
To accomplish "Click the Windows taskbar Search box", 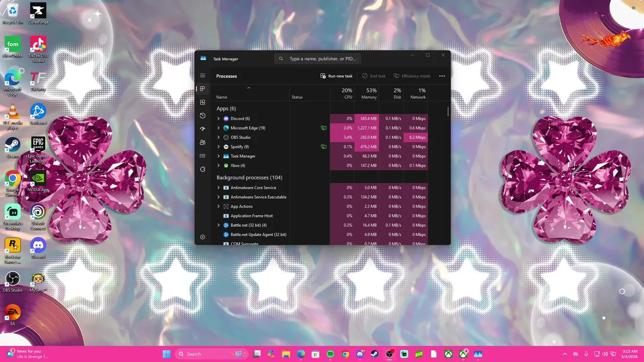I will (213, 354).
